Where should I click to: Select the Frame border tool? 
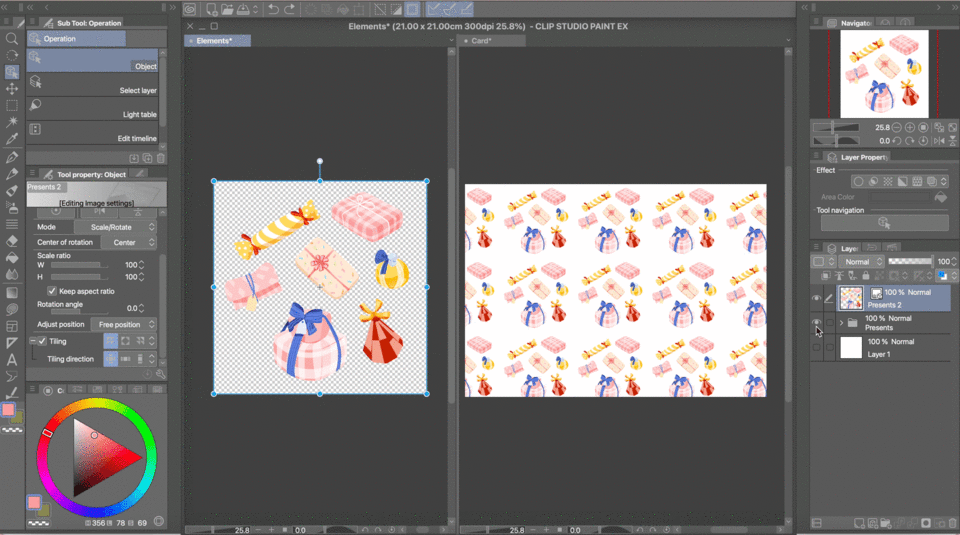click(x=12, y=326)
